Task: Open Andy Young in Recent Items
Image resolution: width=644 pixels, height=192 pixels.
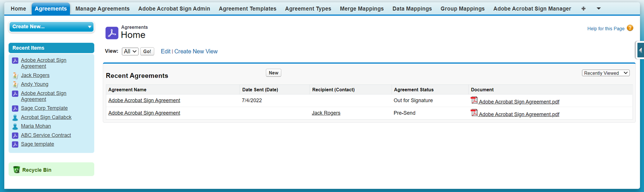Action: point(35,84)
